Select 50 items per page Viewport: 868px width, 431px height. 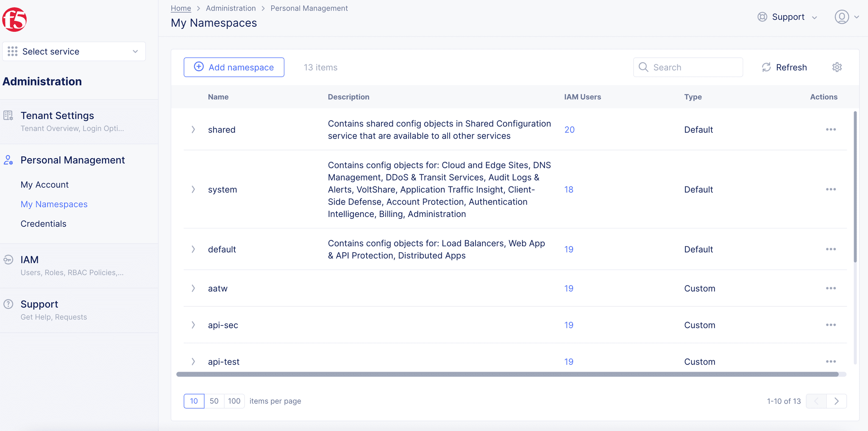(214, 400)
